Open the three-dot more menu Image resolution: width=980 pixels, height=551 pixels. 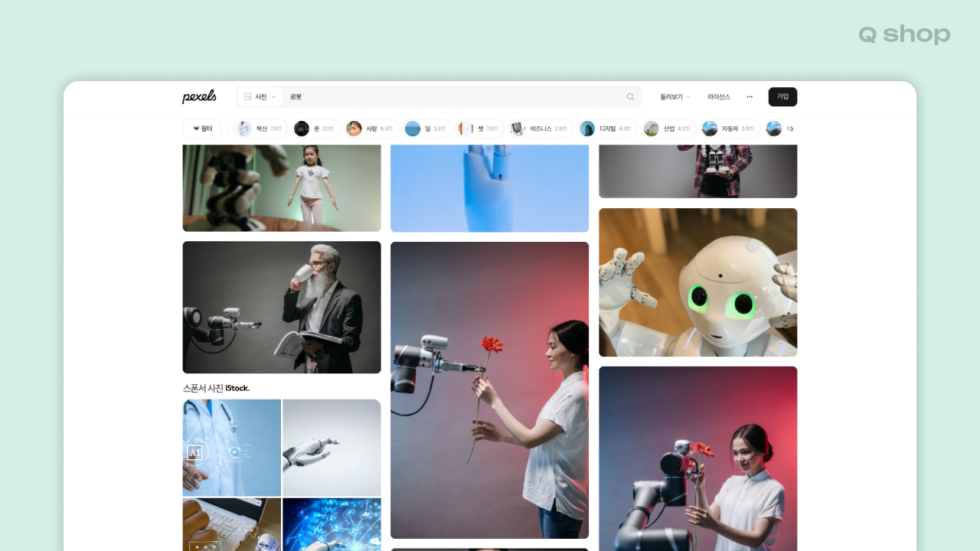750,97
